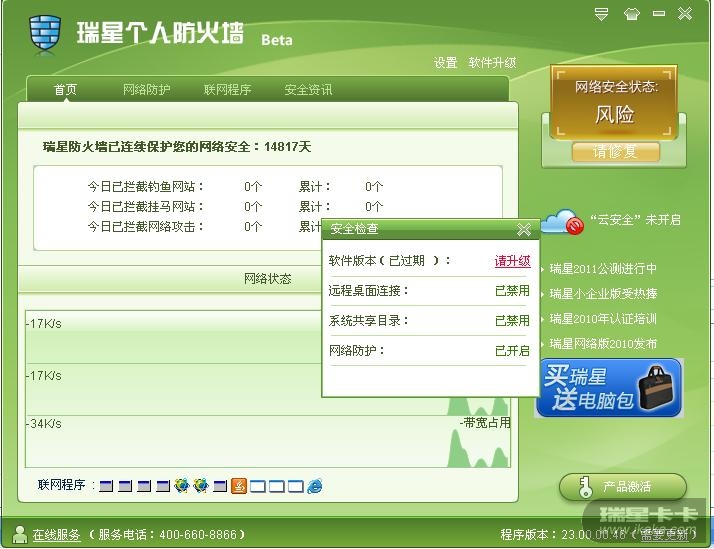Click the 程序版本 23.00.00.46 text
This screenshot has height=549, width=714.
[563, 534]
